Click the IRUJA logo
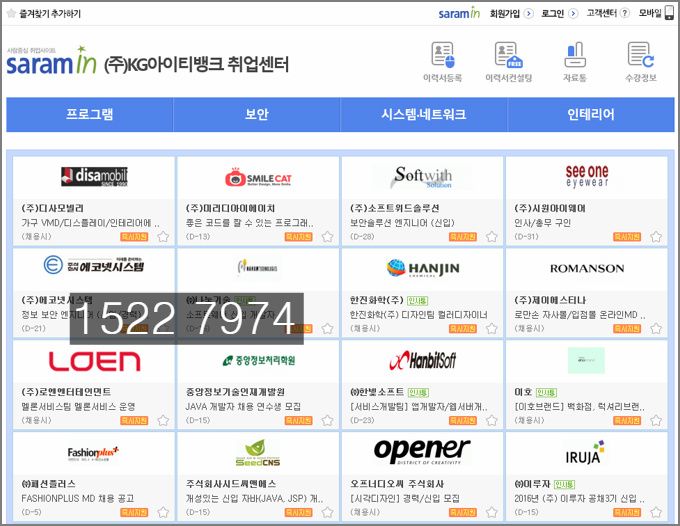 click(585, 453)
